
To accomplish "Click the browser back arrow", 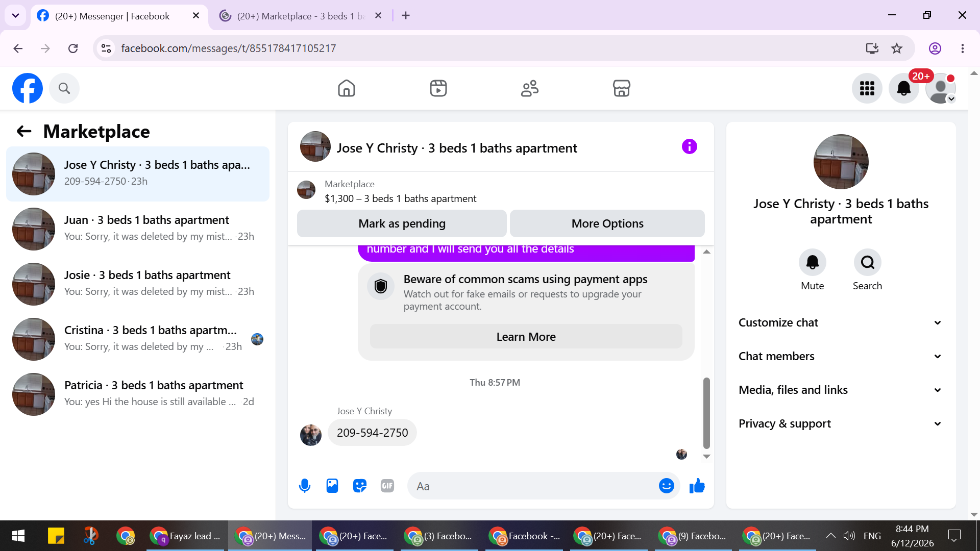I will 18,48.
